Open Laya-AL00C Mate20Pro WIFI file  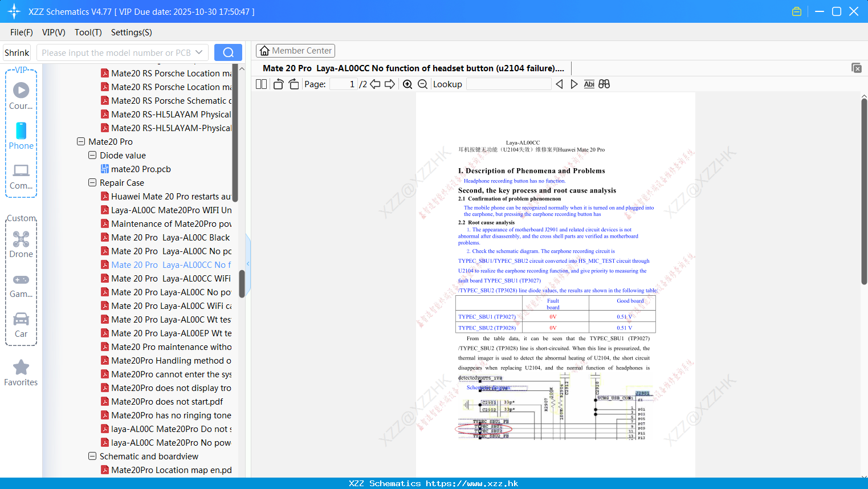coord(166,210)
